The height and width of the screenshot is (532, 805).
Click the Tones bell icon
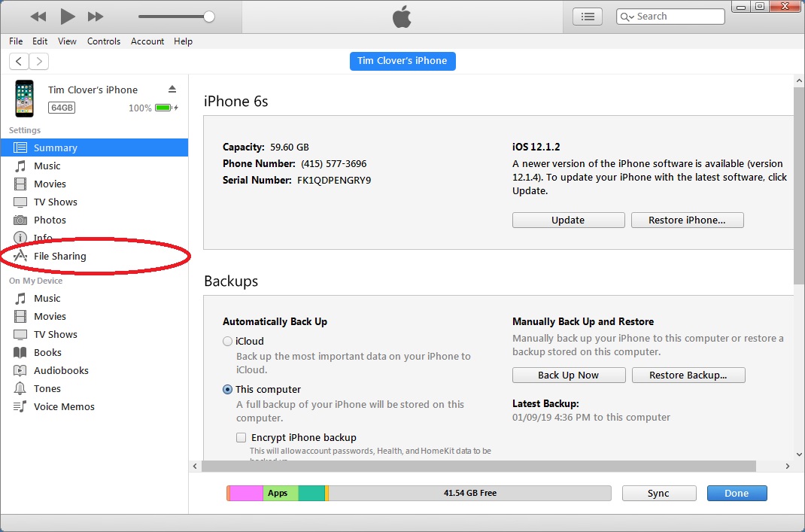(20, 388)
